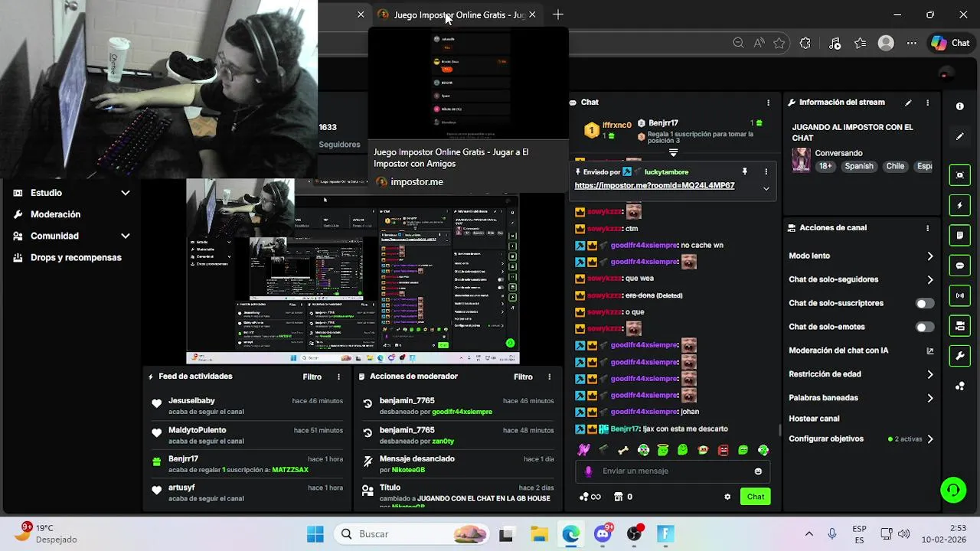The width and height of the screenshot is (980, 551).
Task: Collapse the gift leaderboard handle in chat
Action: [673, 153]
